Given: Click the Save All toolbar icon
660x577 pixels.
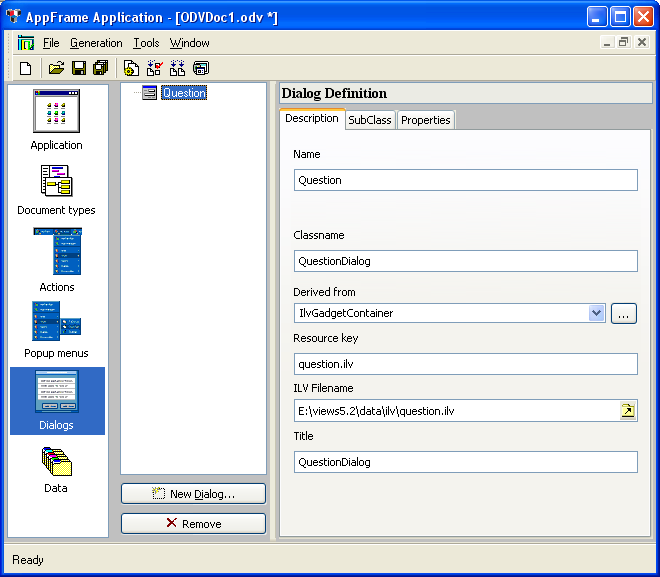Looking at the screenshot, I should pos(100,68).
